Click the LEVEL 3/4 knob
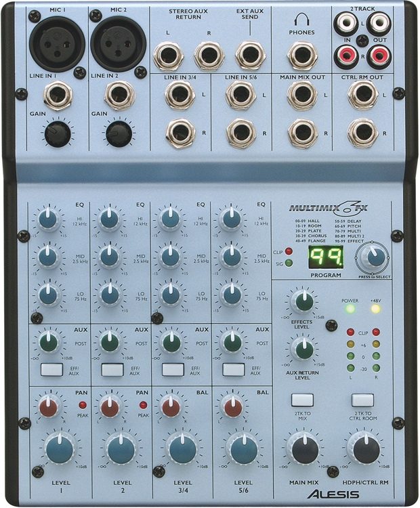Image resolution: width=420 pixels, height=508 pixels. pos(183,449)
